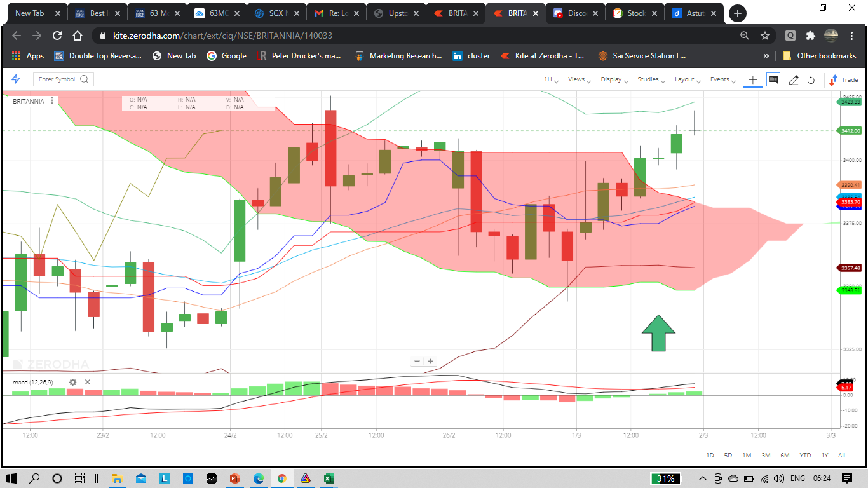The height and width of the screenshot is (488, 868).
Task: Open the Other bookmarks folder
Action: (820, 56)
